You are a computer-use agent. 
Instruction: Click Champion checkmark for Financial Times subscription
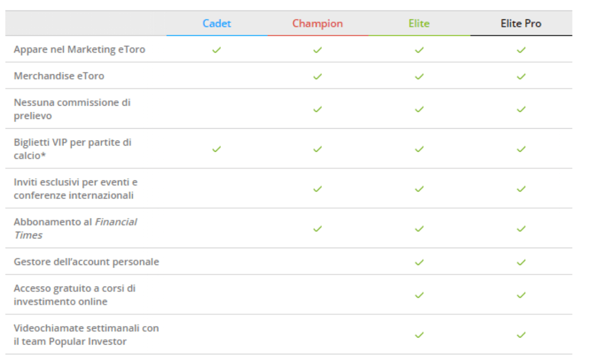(x=317, y=228)
